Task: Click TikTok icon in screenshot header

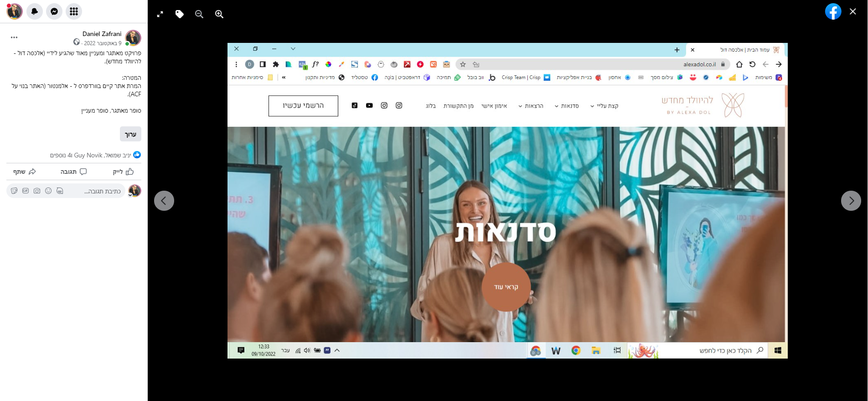Action: [355, 105]
